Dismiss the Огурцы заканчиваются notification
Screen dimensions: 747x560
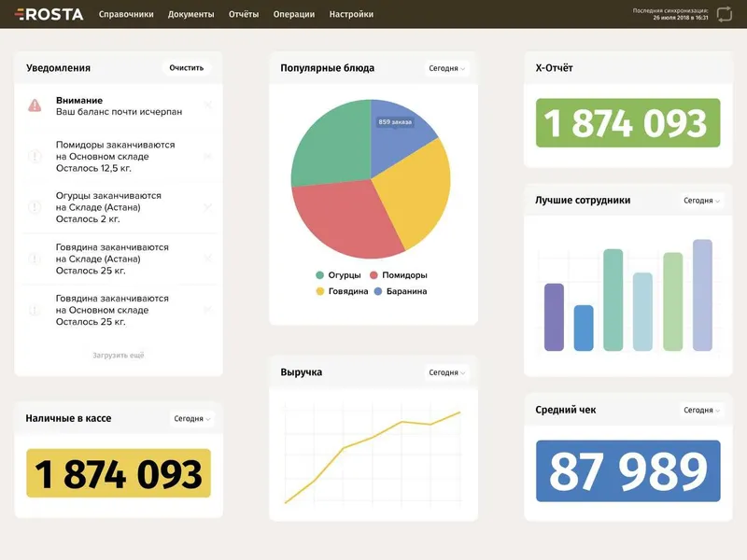pyautogui.click(x=207, y=207)
